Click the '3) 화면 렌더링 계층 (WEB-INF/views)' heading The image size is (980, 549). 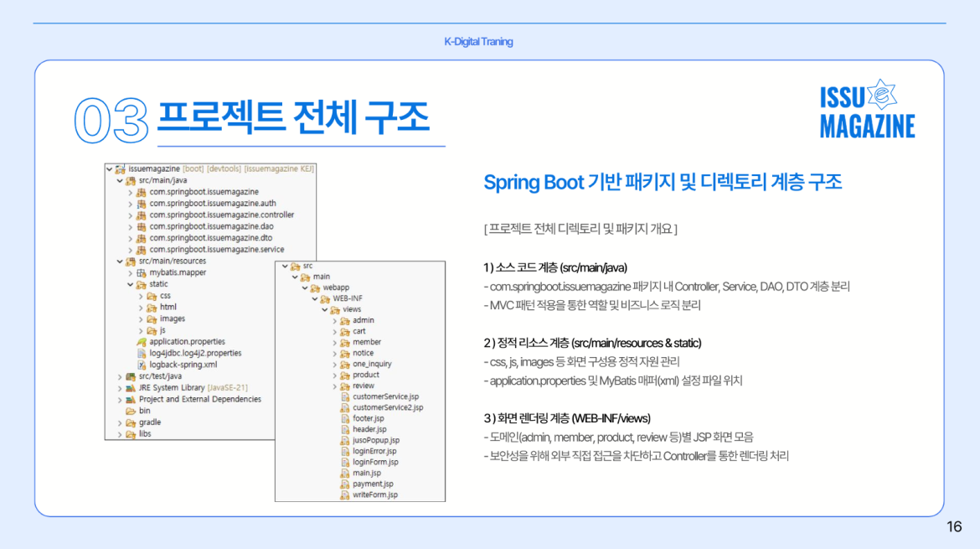pos(567,418)
